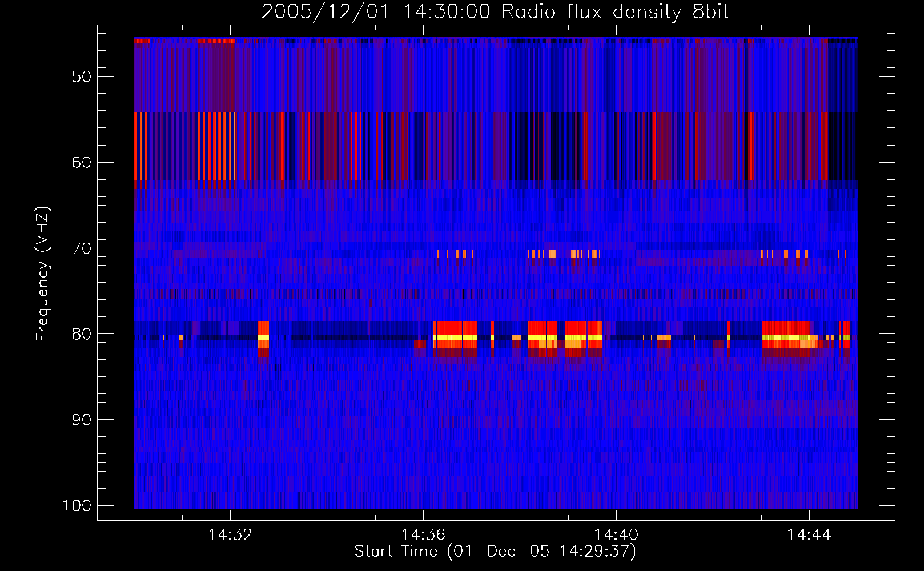
Task: Select the 'Frequency (MHZ)' y-axis label
Action: tap(43, 274)
